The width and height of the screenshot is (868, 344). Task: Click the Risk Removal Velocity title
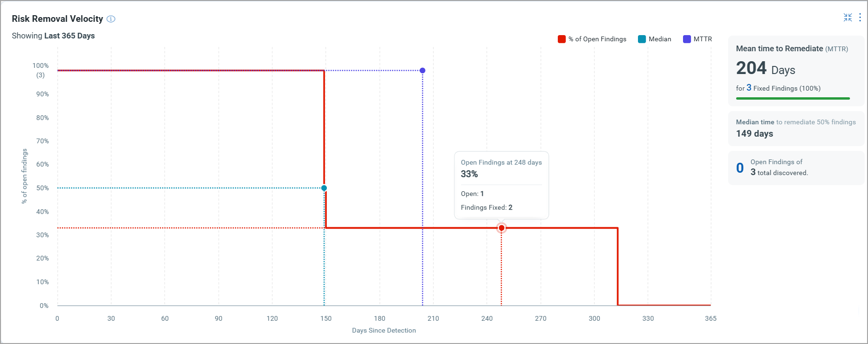click(x=57, y=19)
